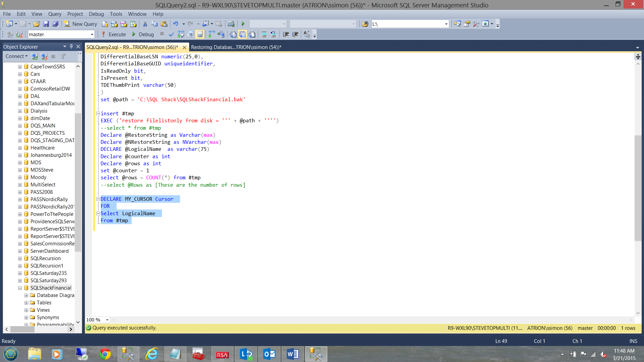Click the Open File folder icon

tap(37, 24)
